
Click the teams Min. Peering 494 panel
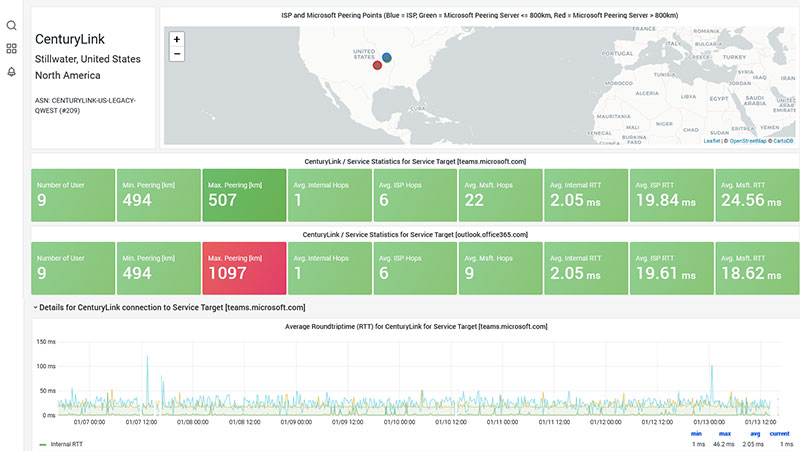click(x=159, y=195)
